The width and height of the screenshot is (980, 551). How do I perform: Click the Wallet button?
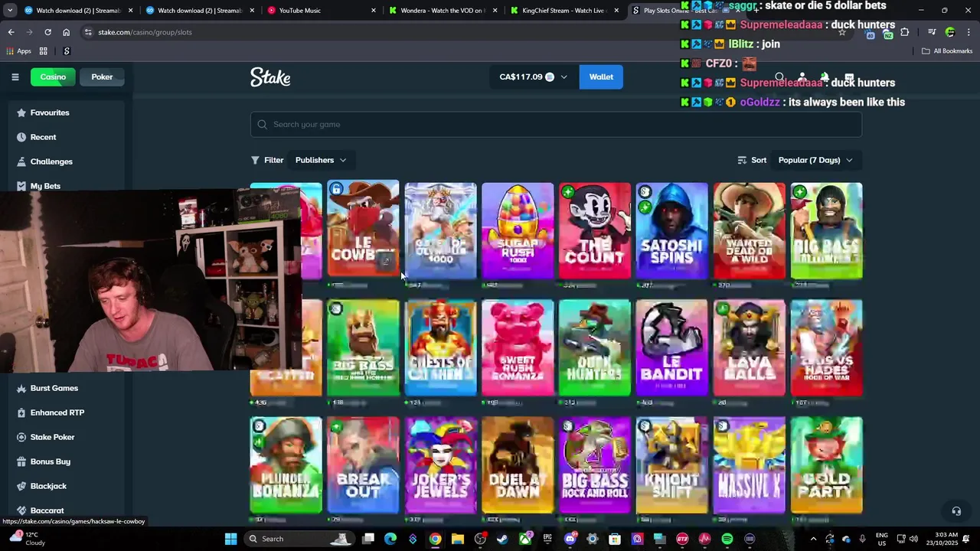601,77
